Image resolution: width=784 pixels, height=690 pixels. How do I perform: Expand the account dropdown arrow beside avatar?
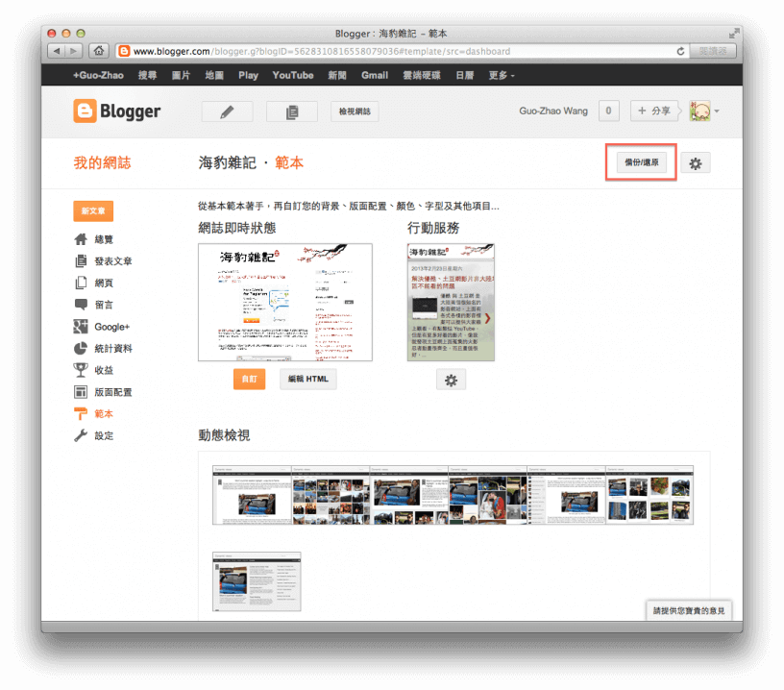point(717,111)
